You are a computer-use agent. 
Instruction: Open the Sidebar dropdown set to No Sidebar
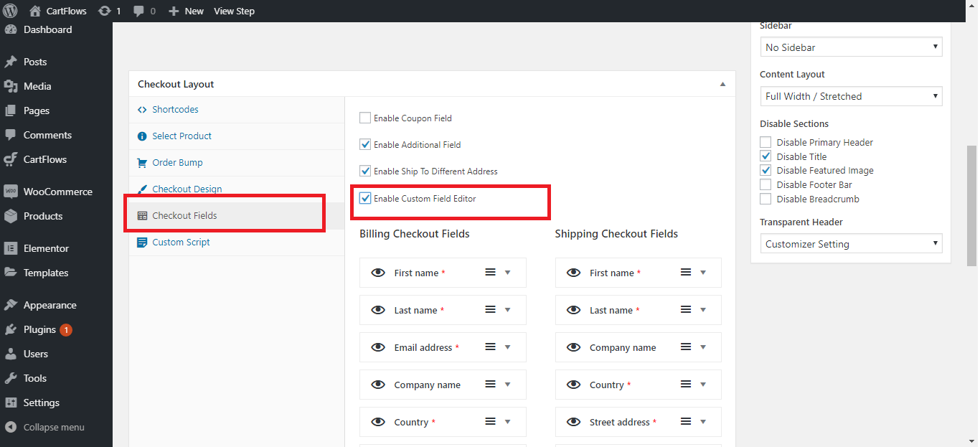850,47
